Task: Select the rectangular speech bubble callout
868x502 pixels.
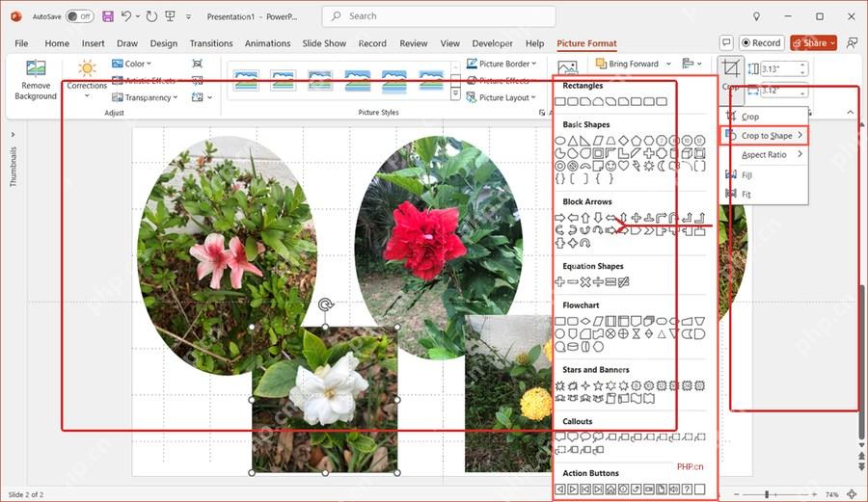Action: coord(560,436)
